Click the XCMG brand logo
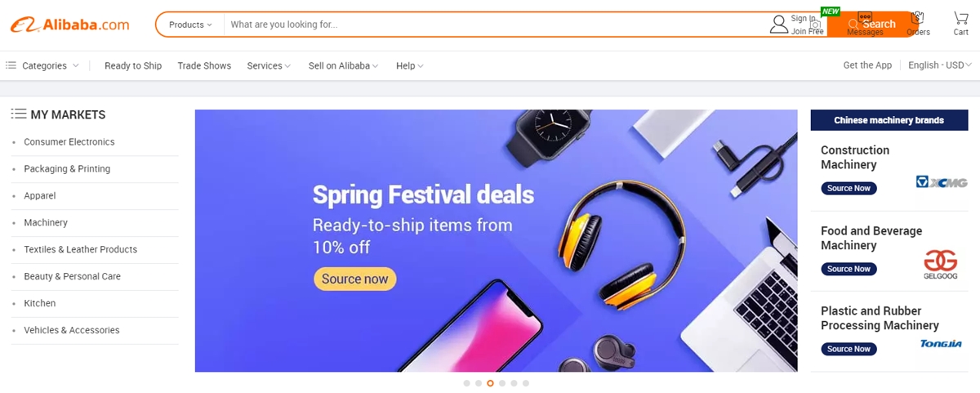 pyautogui.click(x=941, y=181)
